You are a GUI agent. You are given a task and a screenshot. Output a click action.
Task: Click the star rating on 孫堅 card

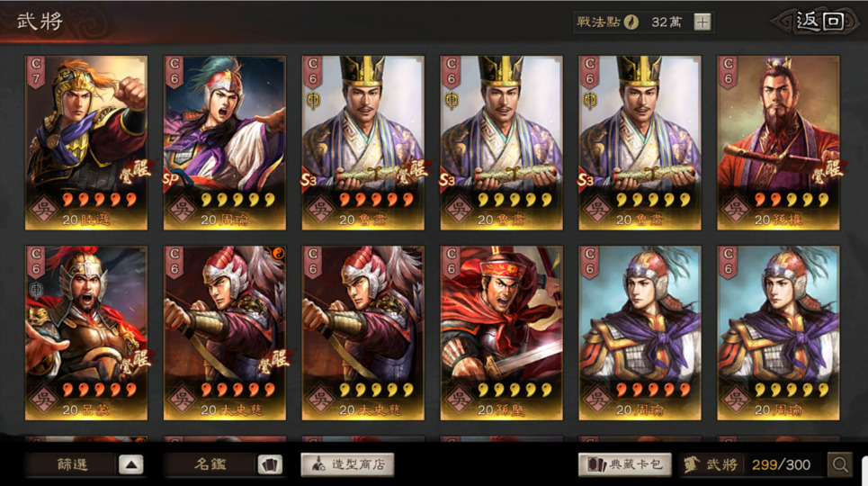tap(515, 390)
